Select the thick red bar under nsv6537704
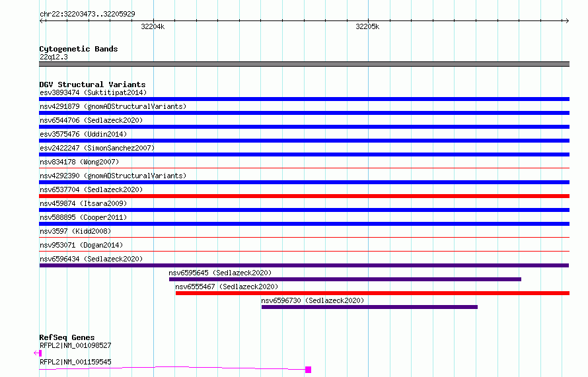 304,196
